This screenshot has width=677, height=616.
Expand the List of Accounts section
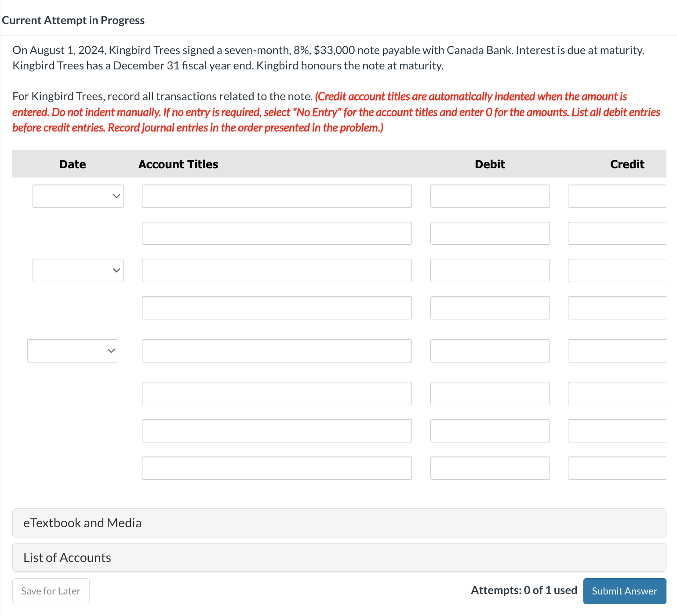[x=339, y=557]
